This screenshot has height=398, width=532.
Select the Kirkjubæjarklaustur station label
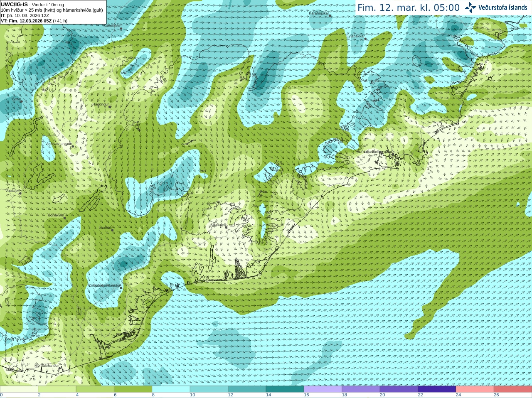pos(104,285)
